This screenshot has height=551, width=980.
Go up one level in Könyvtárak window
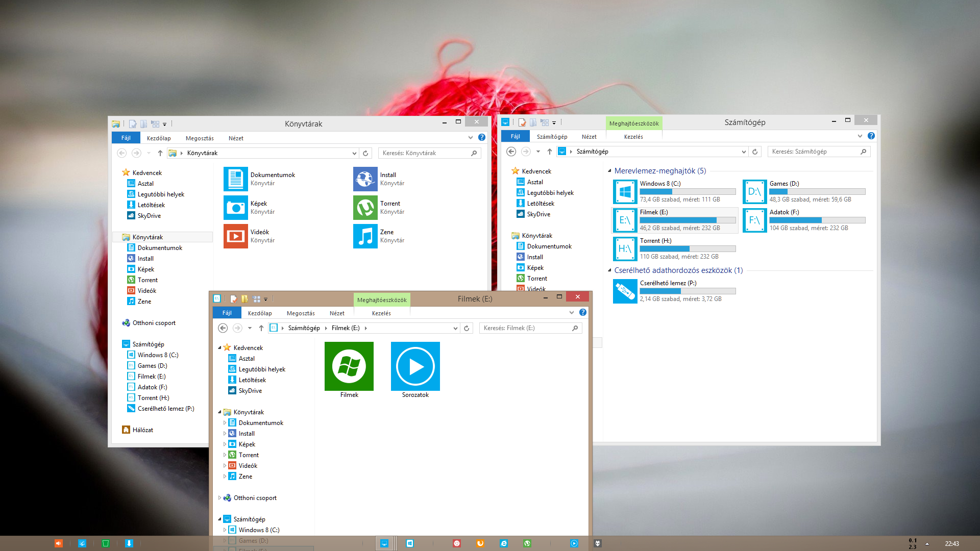pos(160,153)
